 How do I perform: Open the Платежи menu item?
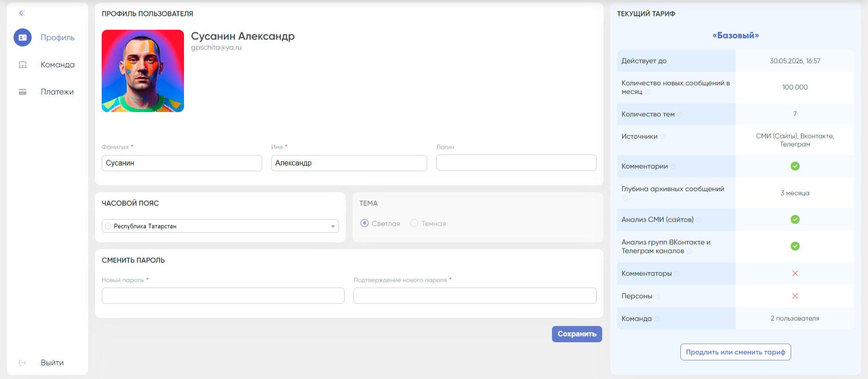pos(57,92)
